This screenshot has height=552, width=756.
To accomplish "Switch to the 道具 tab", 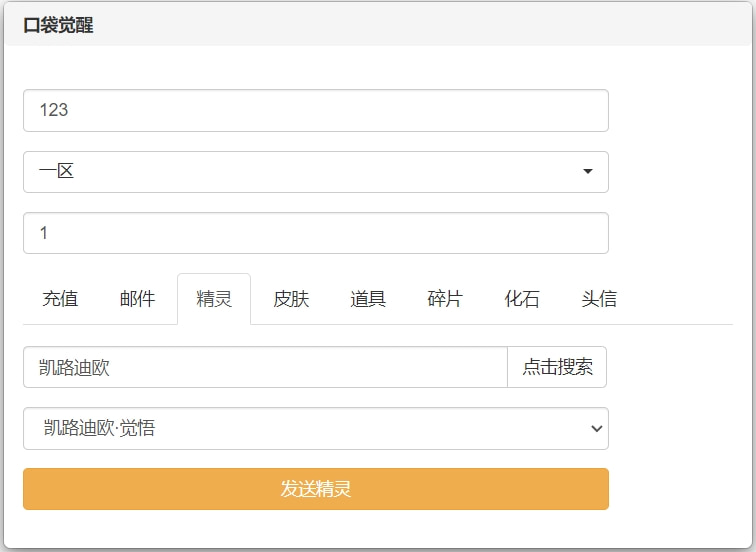I will coord(368,299).
